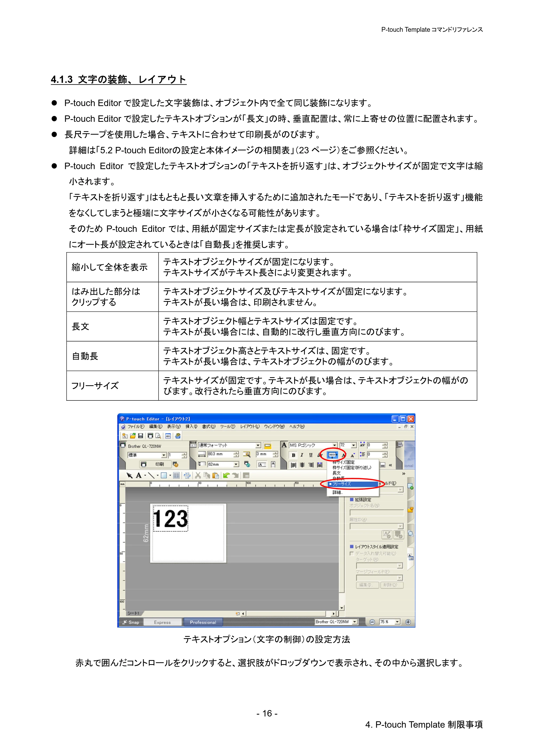Click the center text alignment icon
This screenshot has height=756, width=534.
302,465
